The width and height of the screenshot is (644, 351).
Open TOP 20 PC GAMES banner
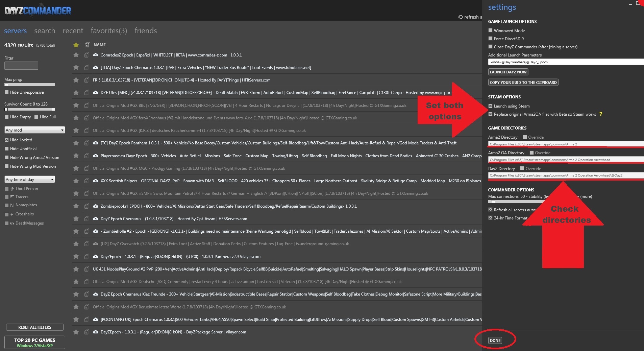coord(35,342)
